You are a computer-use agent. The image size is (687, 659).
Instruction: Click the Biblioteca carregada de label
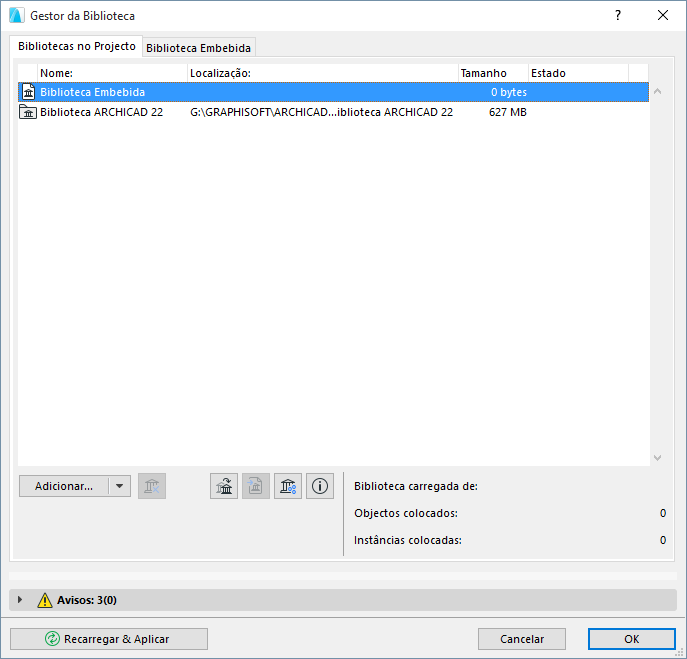416,486
